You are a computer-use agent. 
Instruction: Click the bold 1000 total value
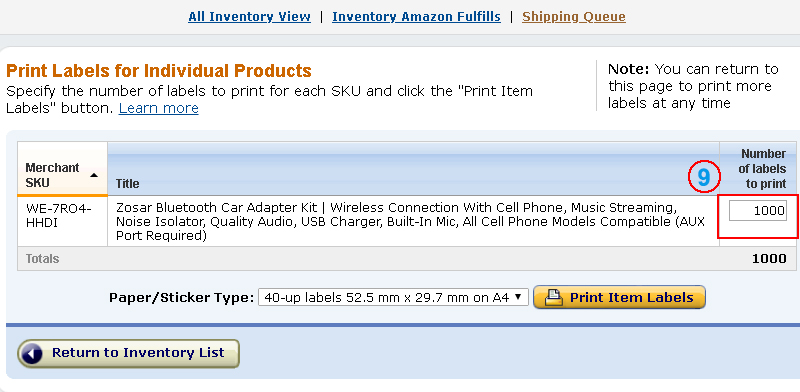[x=769, y=259]
